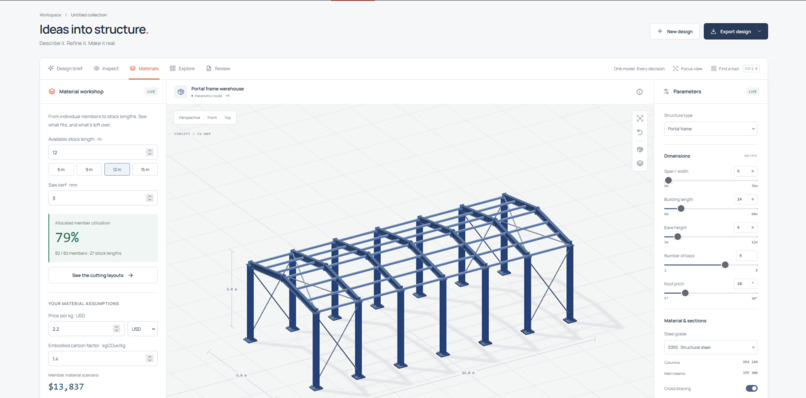This screenshot has height=398, width=806.
Task: Click the Available stock length input field
Action: click(103, 152)
